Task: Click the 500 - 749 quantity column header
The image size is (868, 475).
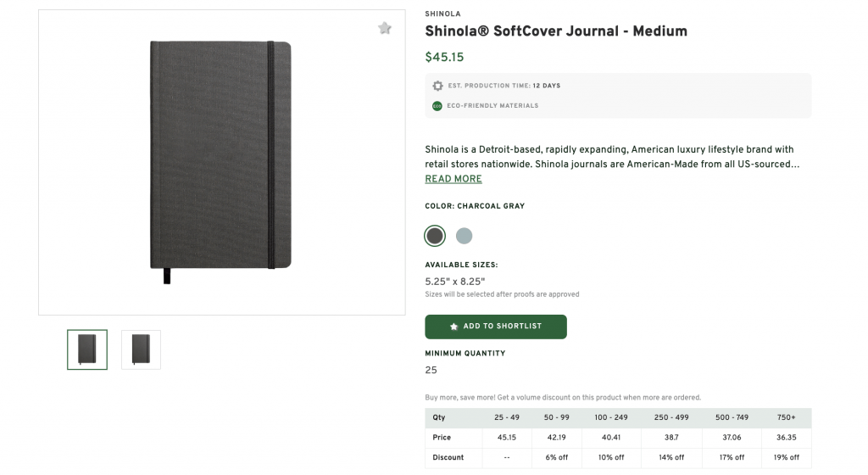Action: pyautogui.click(x=733, y=417)
